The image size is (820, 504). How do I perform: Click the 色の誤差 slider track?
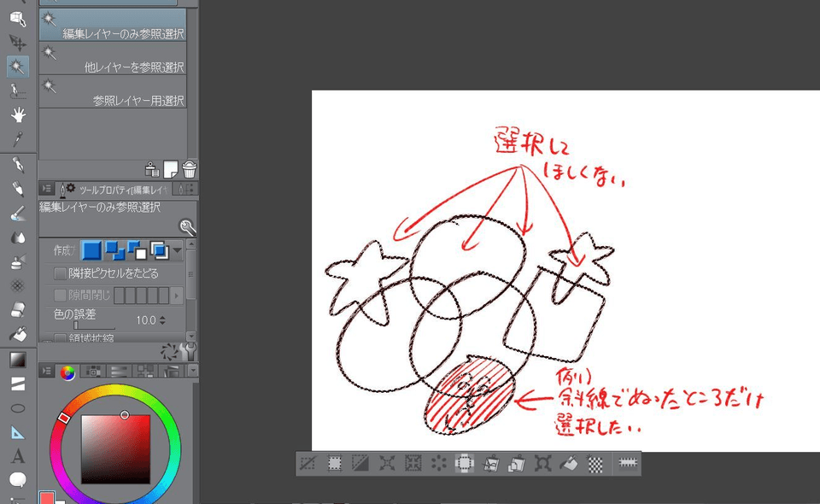[x=94, y=326]
